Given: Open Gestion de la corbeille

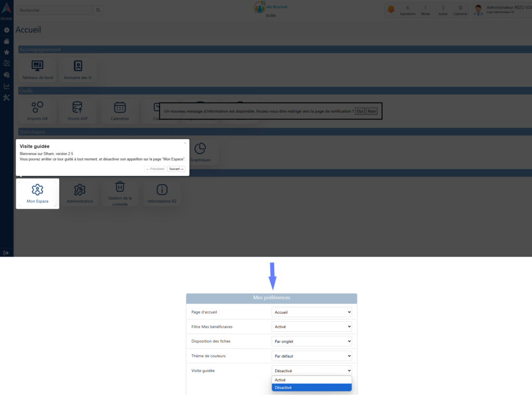Looking at the screenshot, I should tap(120, 193).
